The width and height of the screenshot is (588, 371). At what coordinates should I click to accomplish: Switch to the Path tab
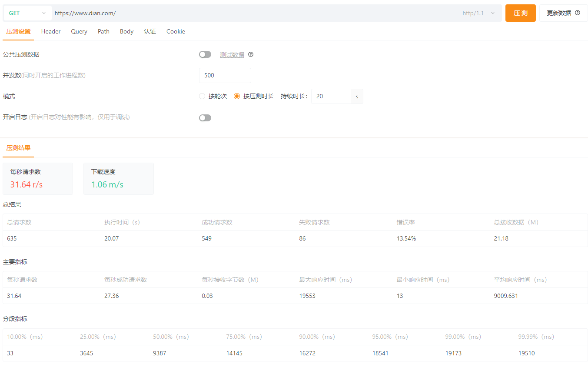[103, 31]
